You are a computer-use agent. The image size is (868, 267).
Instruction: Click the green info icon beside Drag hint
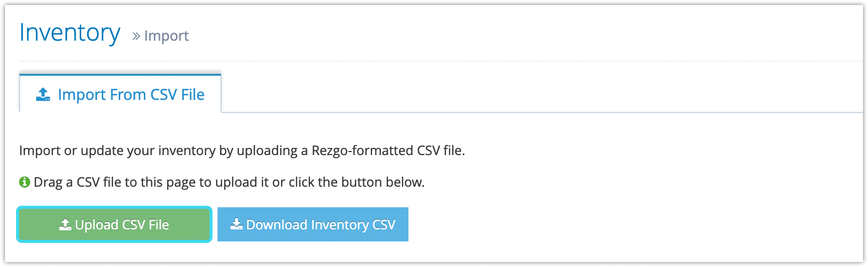[25, 182]
